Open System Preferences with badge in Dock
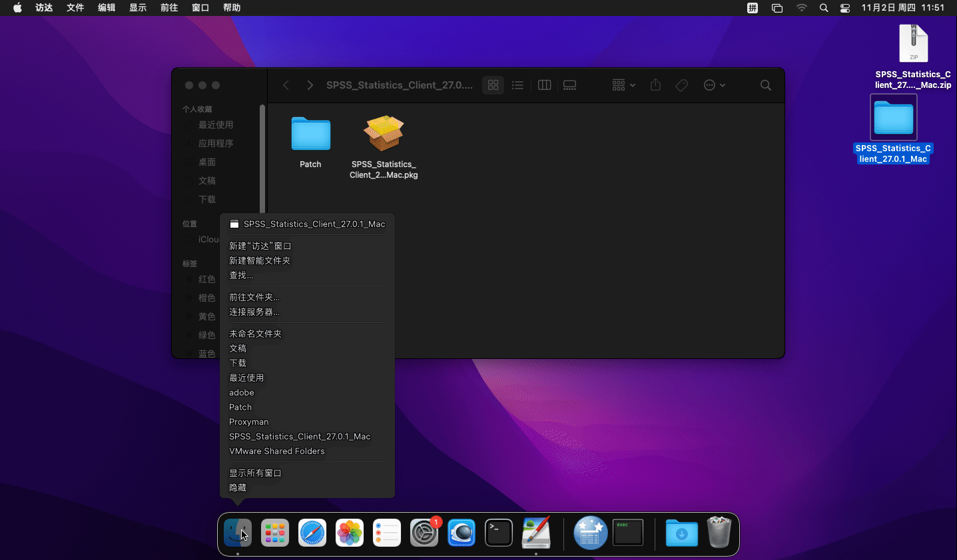The image size is (957, 560). pos(424,533)
